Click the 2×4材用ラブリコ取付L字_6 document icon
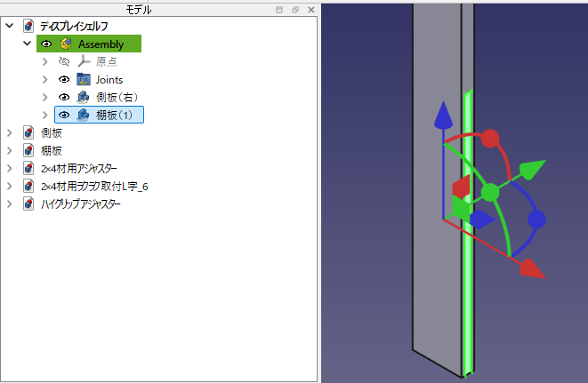 (x=28, y=186)
